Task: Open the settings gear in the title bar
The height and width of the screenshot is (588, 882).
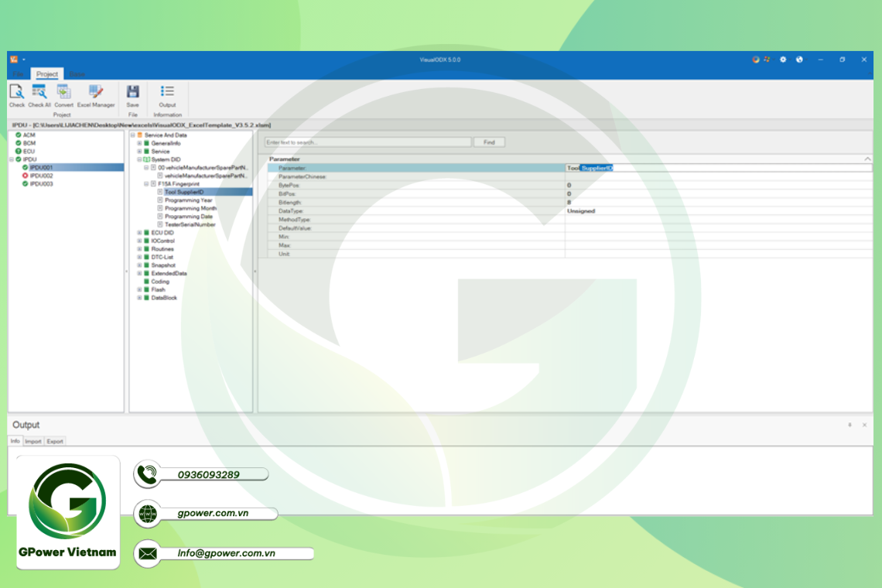Action: pyautogui.click(x=783, y=59)
